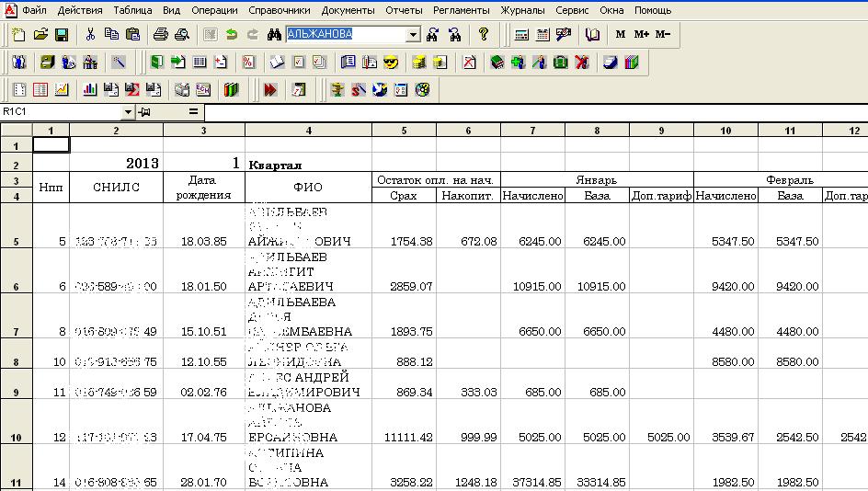The image size is (868, 491).
Task: Click the multicolored books icon
Action: (x=631, y=62)
